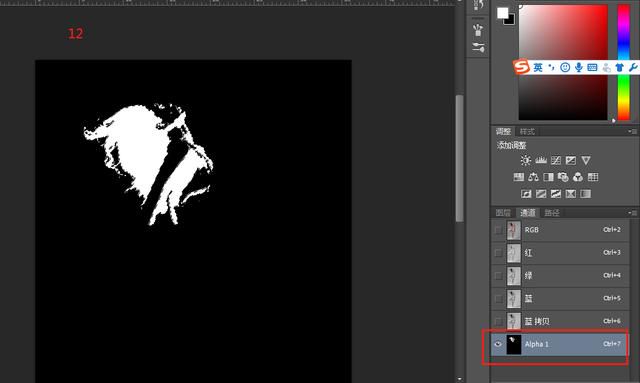The width and height of the screenshot is (640, 383).
Task: Click the Sogou input method logo
Action: 521,67
